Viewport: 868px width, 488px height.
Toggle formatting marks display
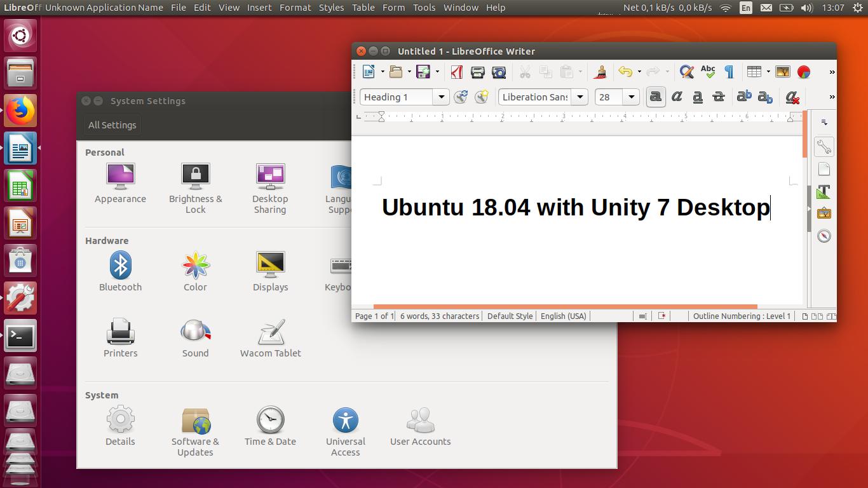tap(728, 72)
